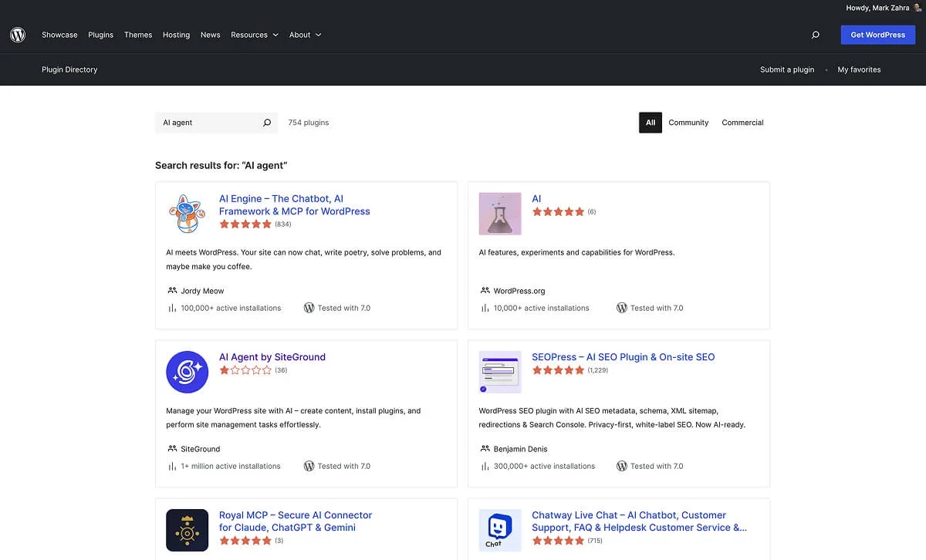Click the star rating of SEOPress

click(x=558, y=370)
